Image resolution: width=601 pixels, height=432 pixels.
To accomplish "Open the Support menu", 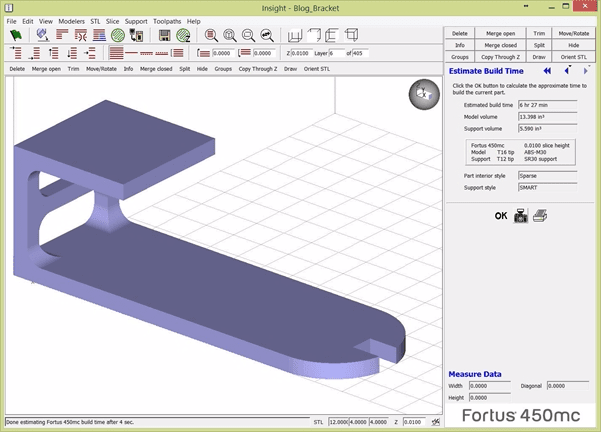I will [136, 20].
